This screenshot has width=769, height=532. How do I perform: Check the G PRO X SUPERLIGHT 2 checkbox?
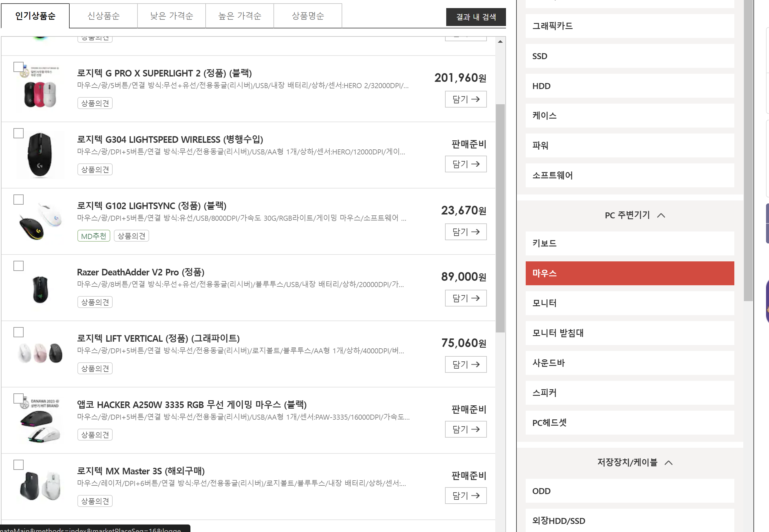[x=18, y=67]
